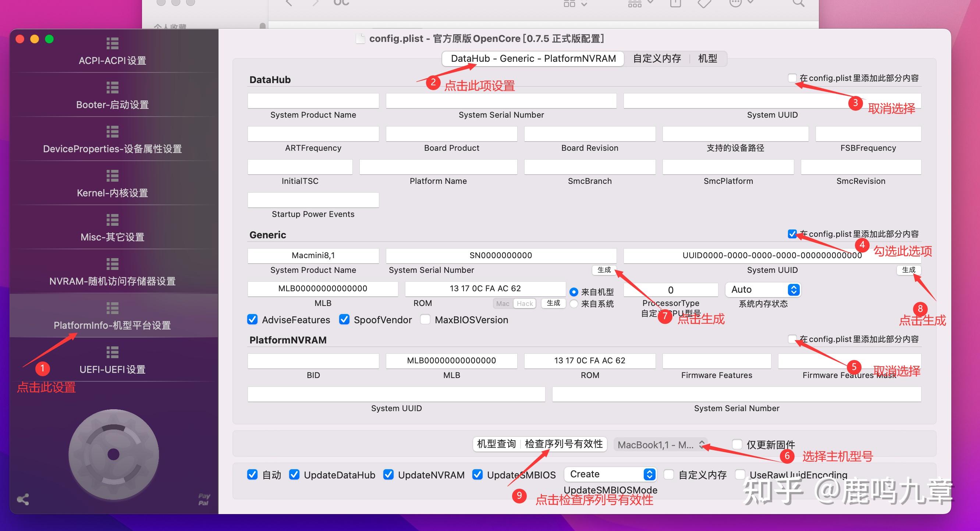This screenshot has height=531, width=980.
Task: Switch to the 机型 tab
Action: click(x=708, y=58)
